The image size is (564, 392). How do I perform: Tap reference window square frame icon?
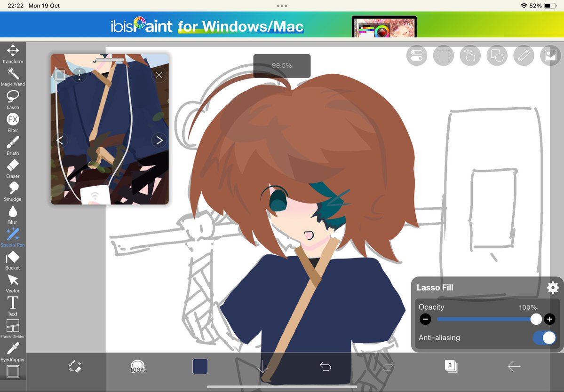click(60, 75)
